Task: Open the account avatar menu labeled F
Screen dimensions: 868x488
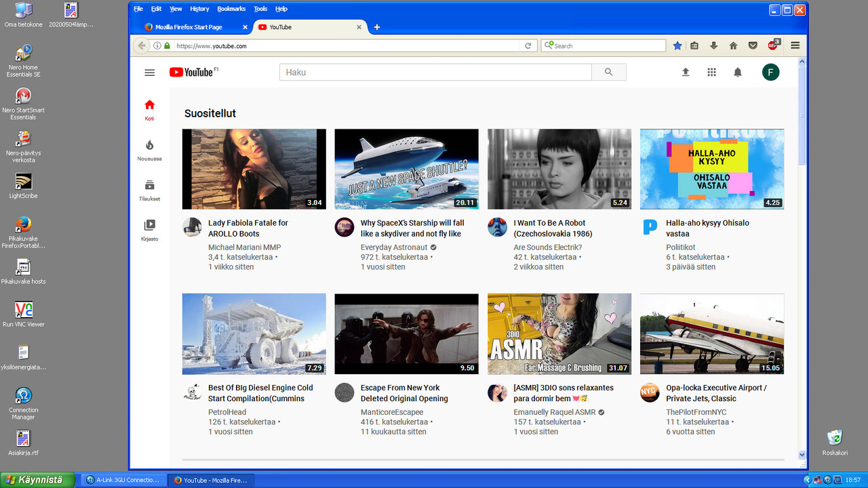Action: tap(770, 73)
